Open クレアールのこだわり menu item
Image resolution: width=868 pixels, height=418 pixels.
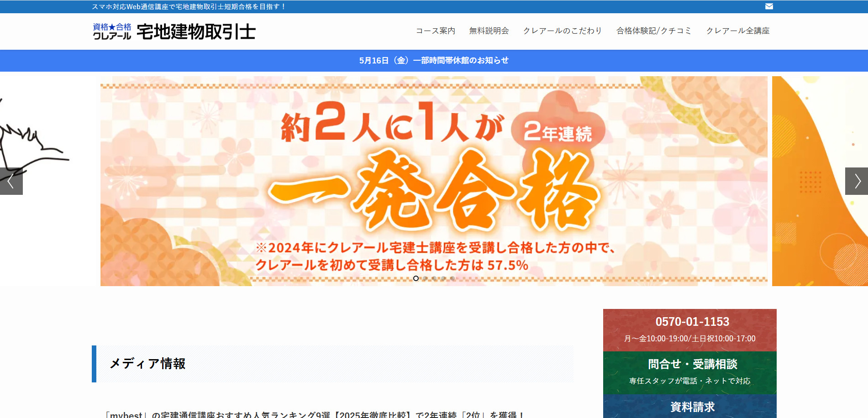click(x=563, y=31)
